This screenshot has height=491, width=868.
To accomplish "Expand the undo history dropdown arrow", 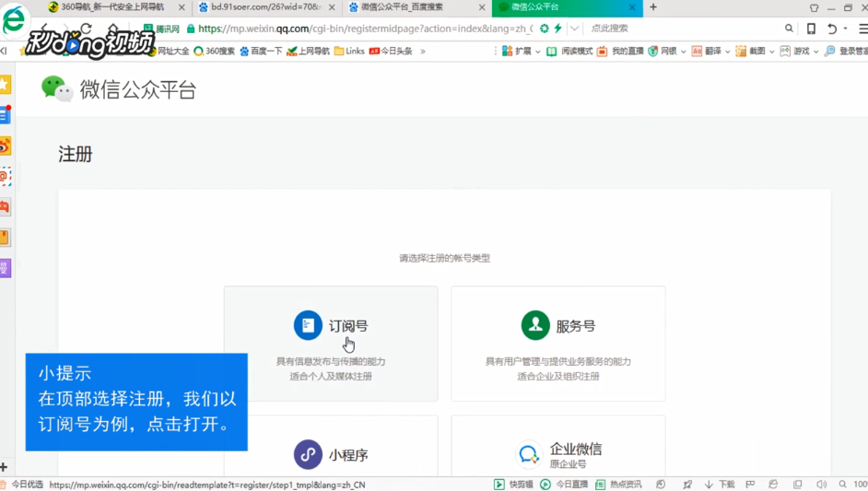I will [x=845, y=29].
